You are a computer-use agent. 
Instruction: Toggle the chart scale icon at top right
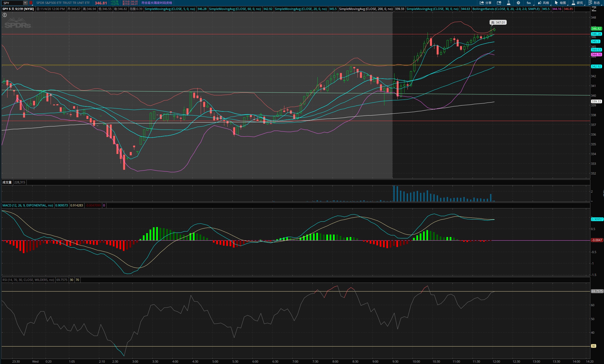[594, 9]
